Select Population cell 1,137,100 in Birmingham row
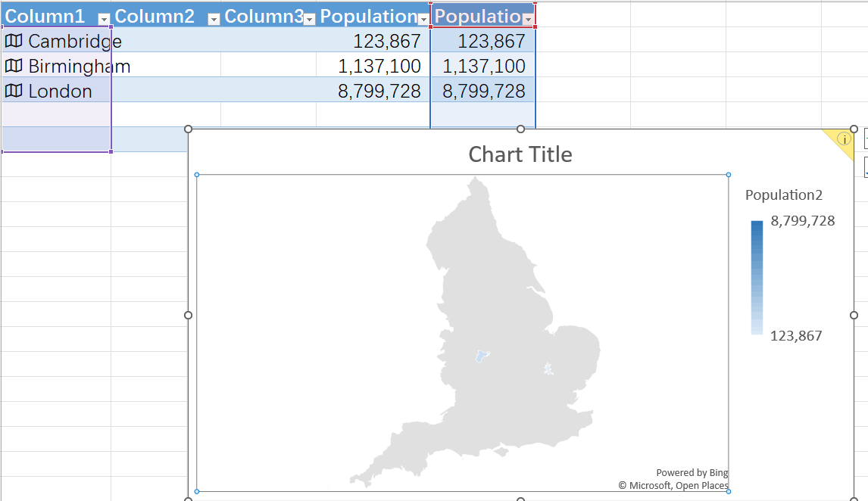 [x=373, y=64]
